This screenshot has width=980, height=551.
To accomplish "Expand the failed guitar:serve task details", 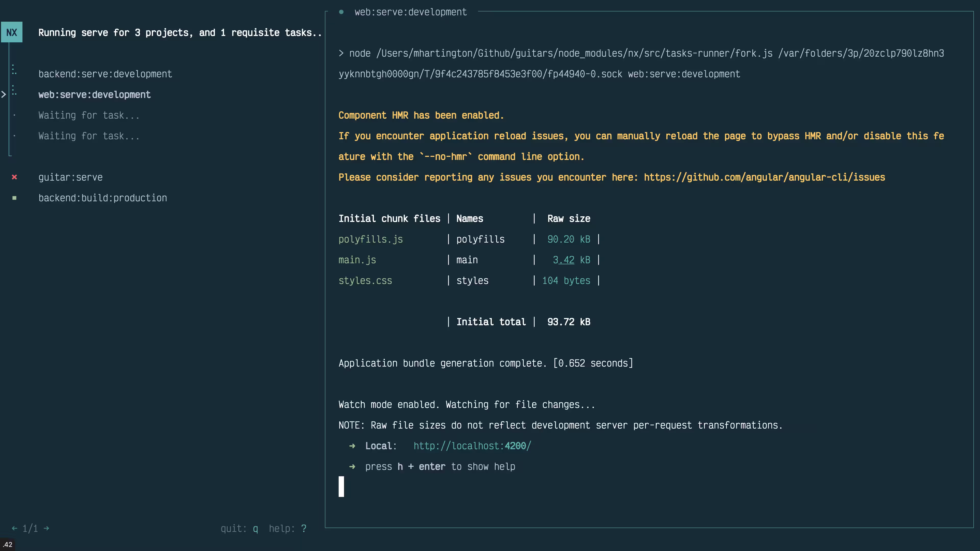I will pyautogui.click(x=71, y=177).
